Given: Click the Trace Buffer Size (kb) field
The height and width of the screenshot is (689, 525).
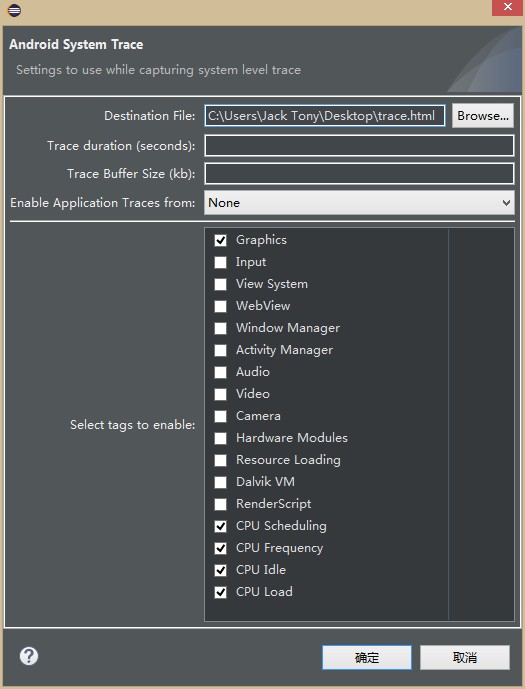Looking at the screenshot, I should (359, 174).
